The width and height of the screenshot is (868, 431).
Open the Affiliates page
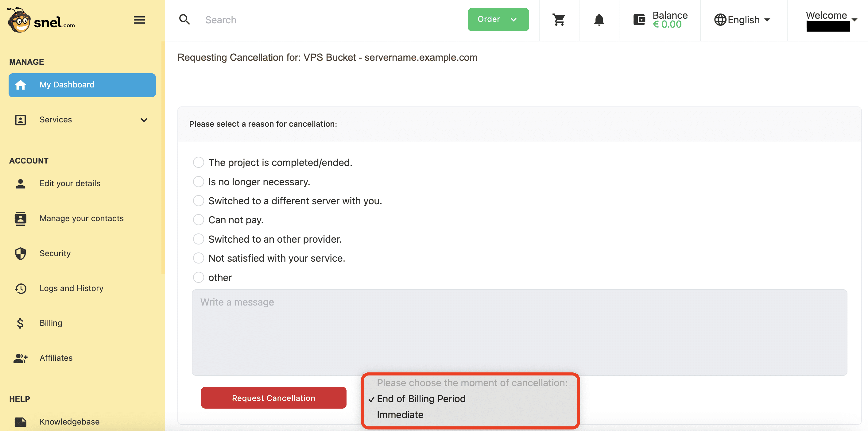point(56,358)
